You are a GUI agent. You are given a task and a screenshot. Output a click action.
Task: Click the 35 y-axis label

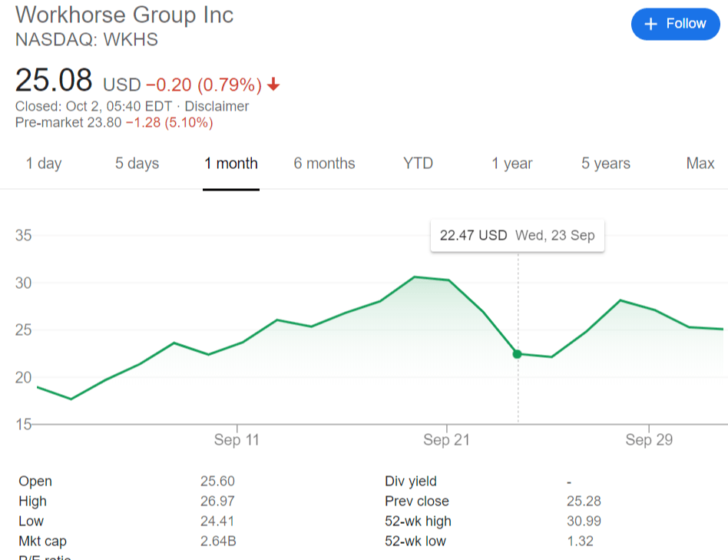point(24,235)
